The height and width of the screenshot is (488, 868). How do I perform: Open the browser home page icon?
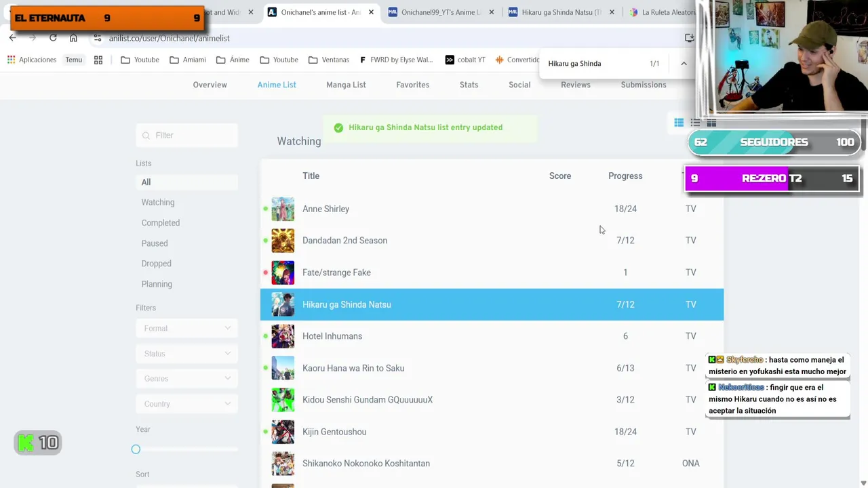[73, 38]
